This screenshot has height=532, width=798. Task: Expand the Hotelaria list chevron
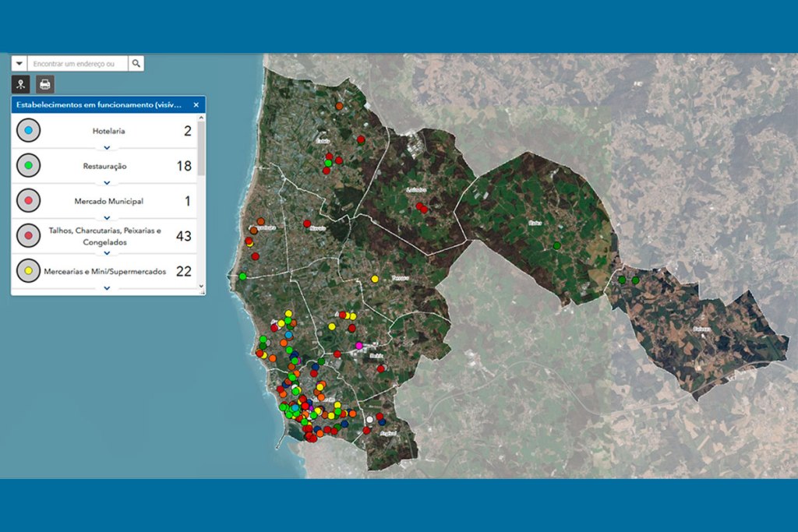(108, 147)
